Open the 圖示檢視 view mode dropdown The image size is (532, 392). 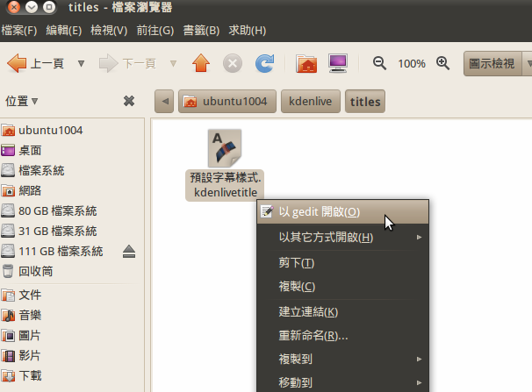[x=498, y=63]
